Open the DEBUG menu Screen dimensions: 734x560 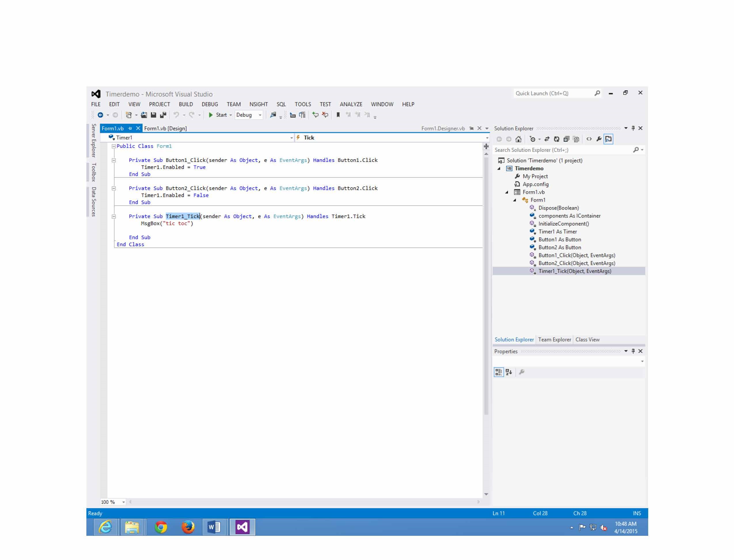point(209,104)
